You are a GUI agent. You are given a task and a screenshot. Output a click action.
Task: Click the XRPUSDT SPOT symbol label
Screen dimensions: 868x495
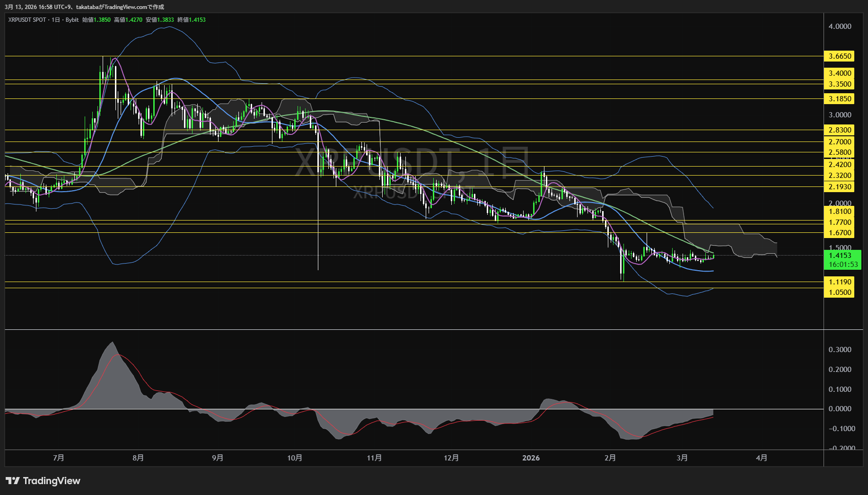click(x=27, y=20)
